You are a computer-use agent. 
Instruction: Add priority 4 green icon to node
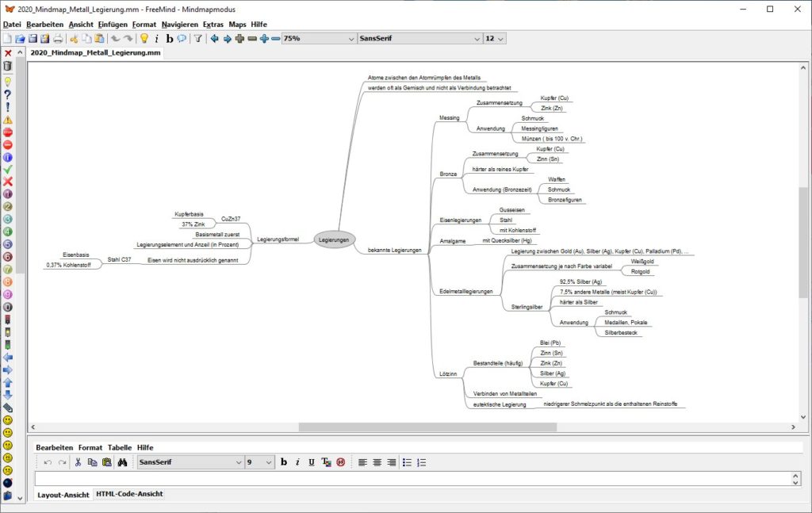pos(8,232)
